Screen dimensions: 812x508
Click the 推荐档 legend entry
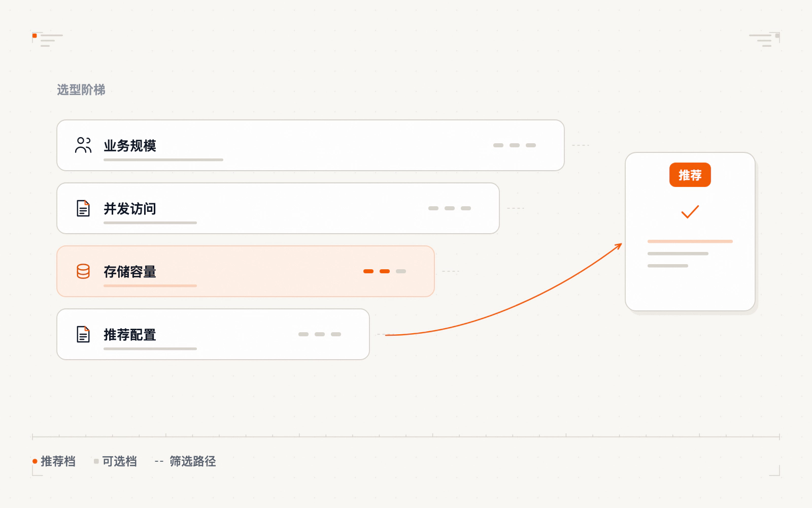pyautogui.click(x=54, y=461)
